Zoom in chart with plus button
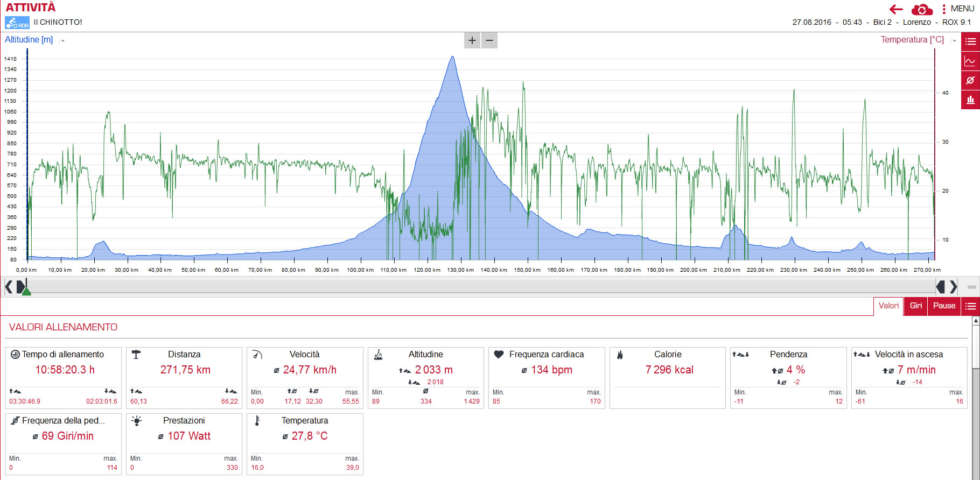The height and width of the screenshot is (480, 980). [x=472, y=40]
